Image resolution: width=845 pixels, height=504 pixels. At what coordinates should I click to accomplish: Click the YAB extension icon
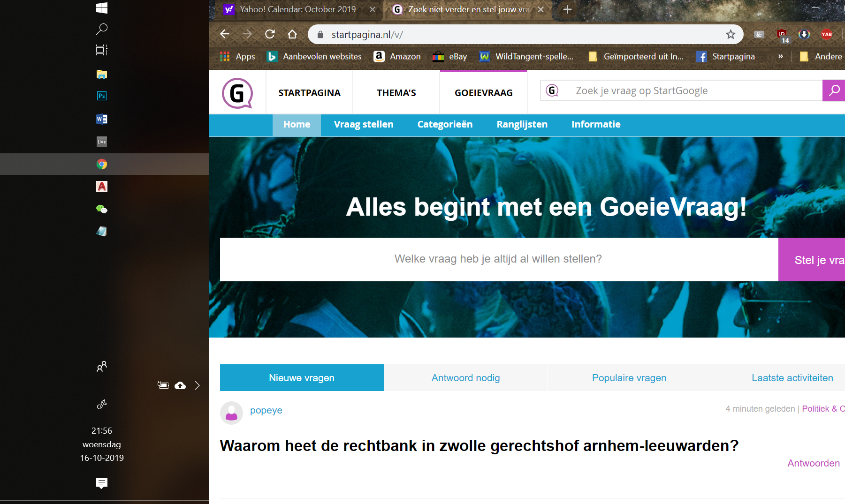click(827, 34)
